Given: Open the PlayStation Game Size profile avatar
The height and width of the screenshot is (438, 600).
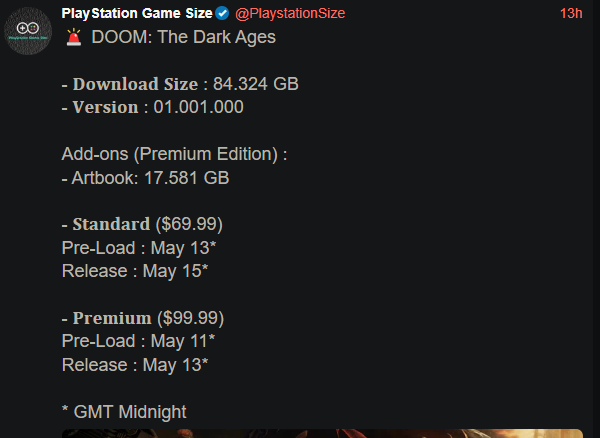Looking at the screenshot, I should pos(28,31).
